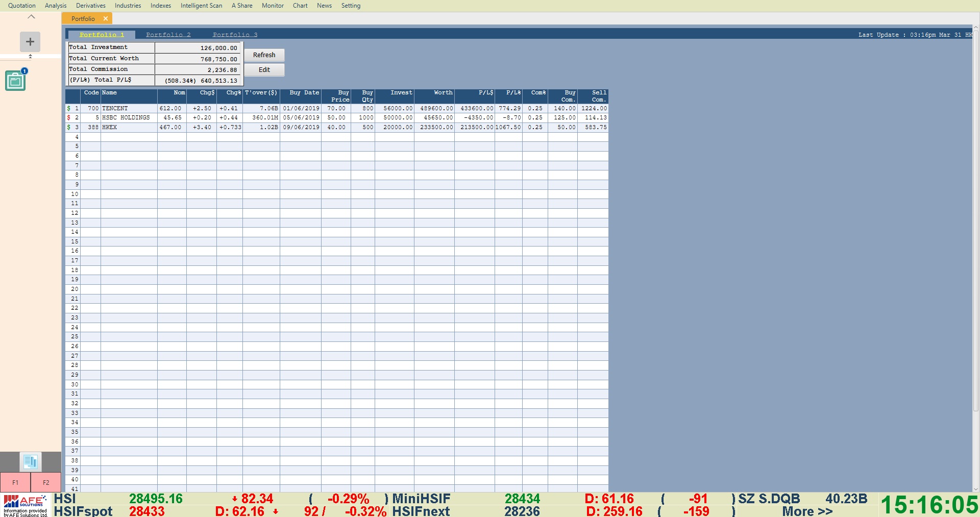This screenshot has width=980, height=517.
Task: Open the News menu
Action: [x=324, y=6]
